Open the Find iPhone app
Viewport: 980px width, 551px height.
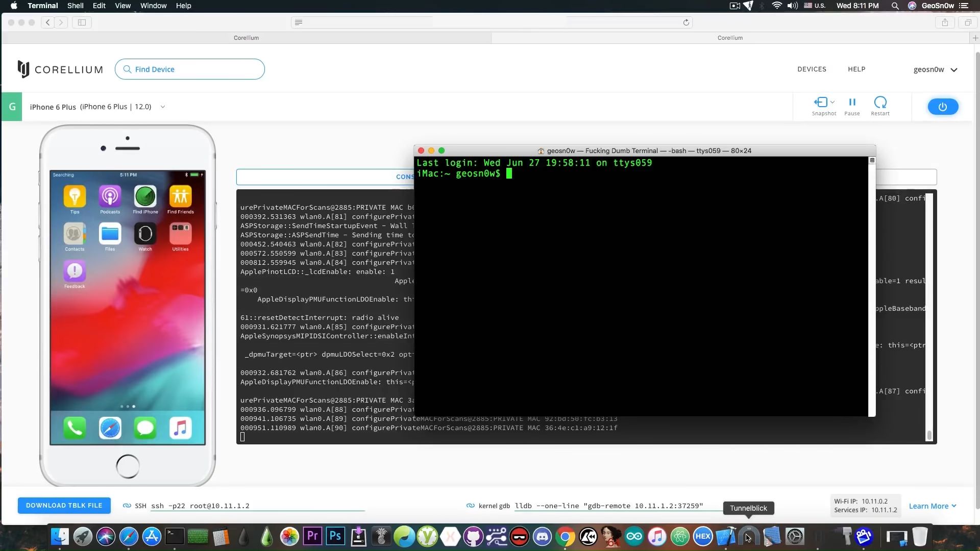click(x=145, y=196)
